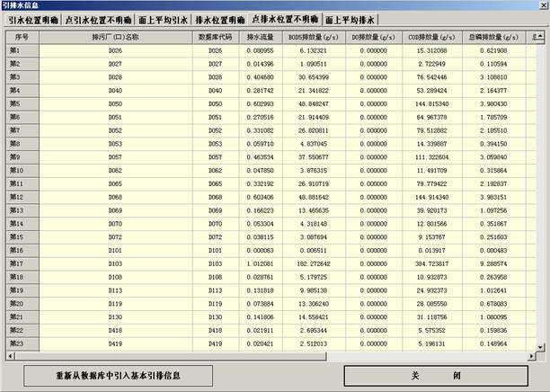Click the 排水流量 column header

(260, 38)
